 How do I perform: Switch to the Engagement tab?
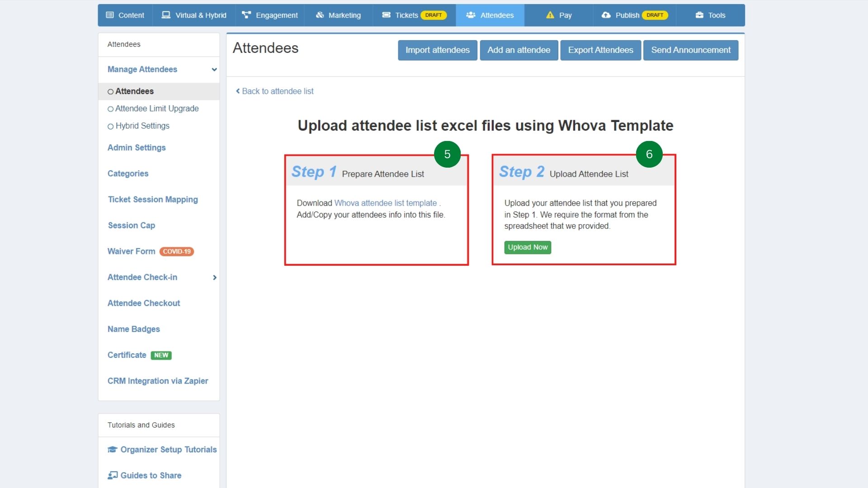pos(269,15)
